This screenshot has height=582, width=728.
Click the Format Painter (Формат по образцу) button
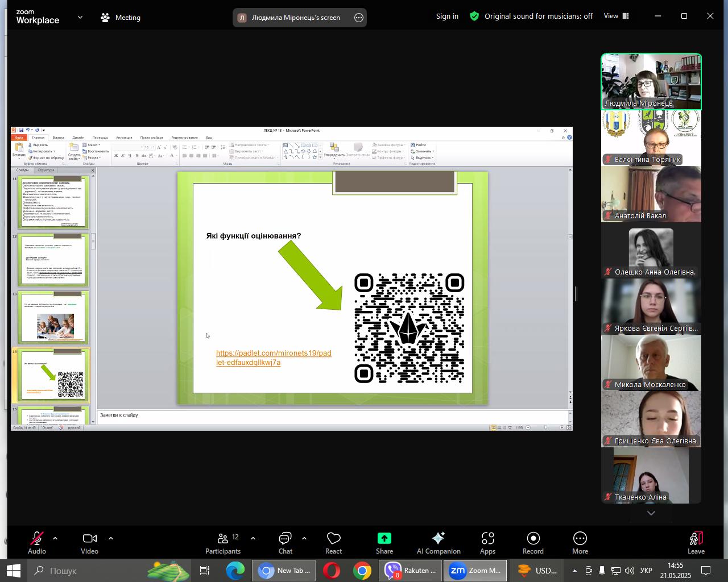click(x=46, y=157)
